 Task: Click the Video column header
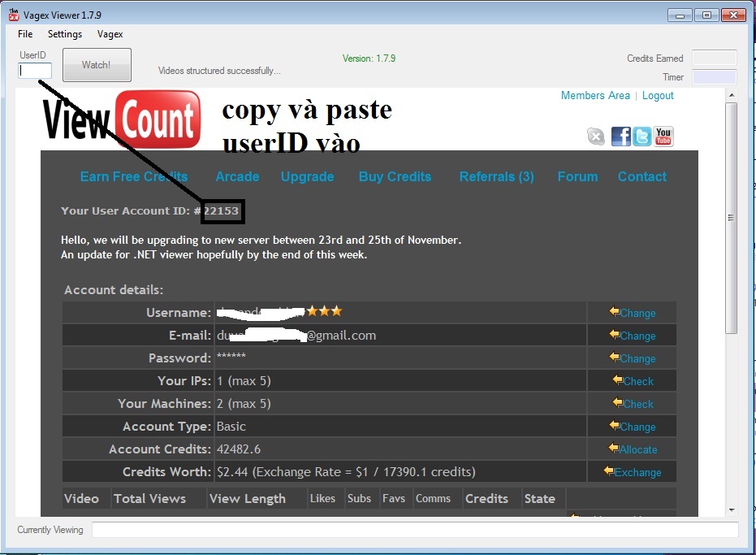point(81,499)
